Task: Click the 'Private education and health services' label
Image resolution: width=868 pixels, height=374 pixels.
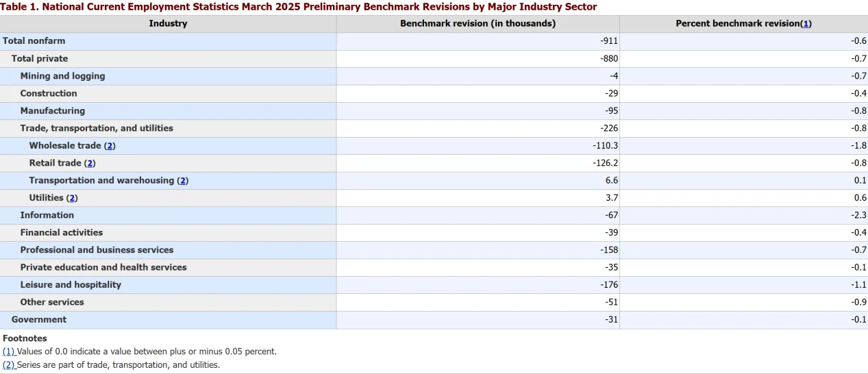Action: 103,268
